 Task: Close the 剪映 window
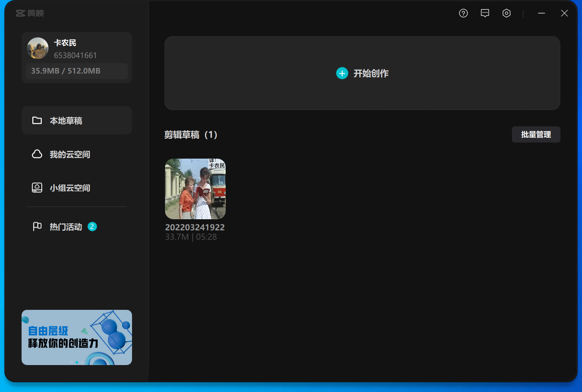(x=564, y=13)
